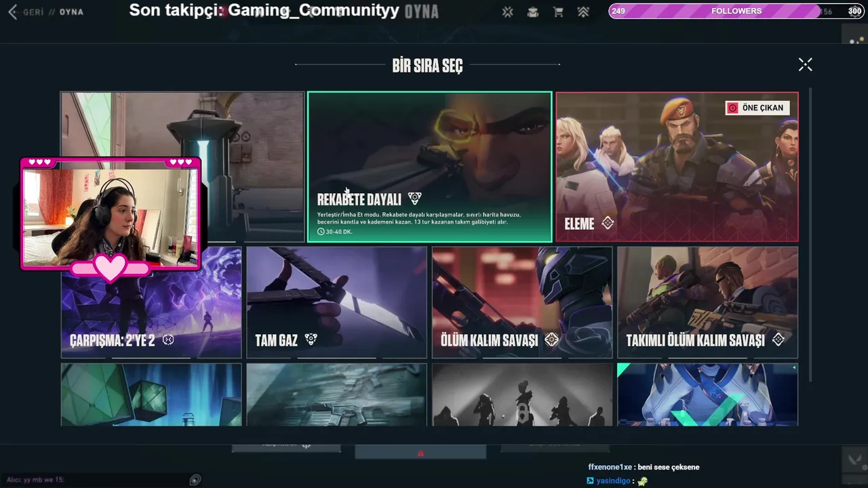Click the icon beside Tam Gaz label
This screenshot has height=488, width=868.
click(311, 340)
